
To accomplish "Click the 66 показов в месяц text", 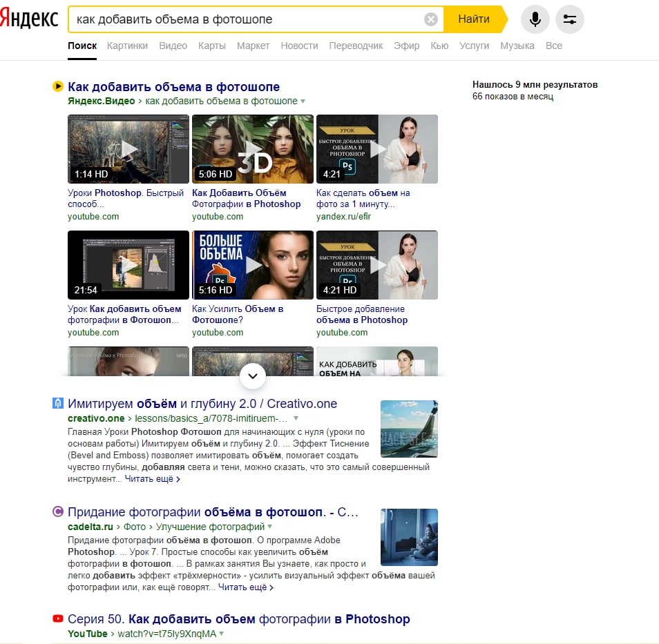I will [513, 97].
